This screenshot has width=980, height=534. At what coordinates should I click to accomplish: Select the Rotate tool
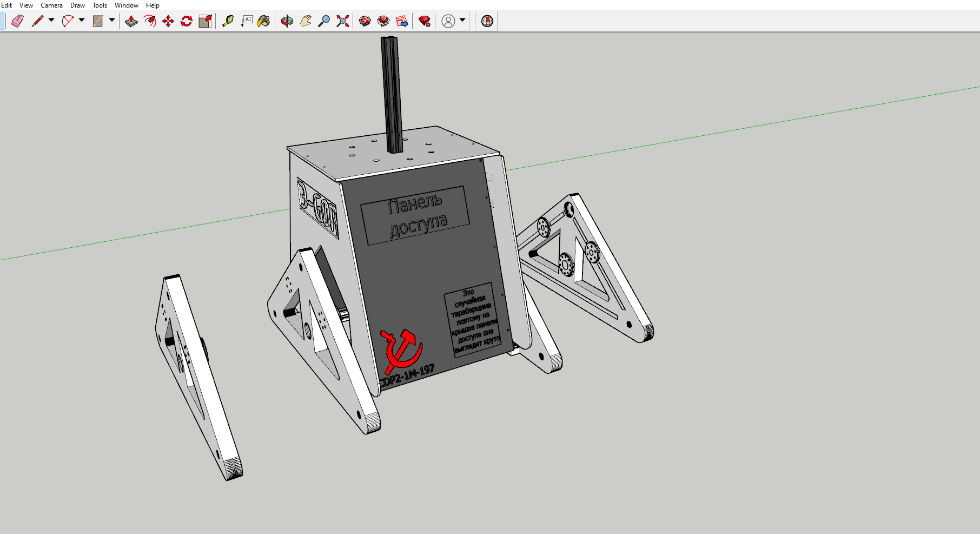pyautogui.click(x=187, y=21)
